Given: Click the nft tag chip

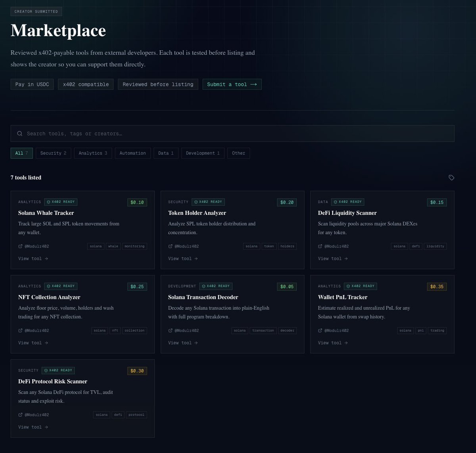Looking at the screenshot, I should coord(115,331).
